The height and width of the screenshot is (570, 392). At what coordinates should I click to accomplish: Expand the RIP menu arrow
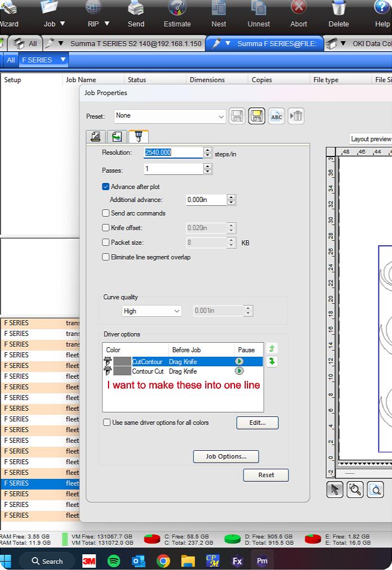pyautogui.click(x=107, y=23)
